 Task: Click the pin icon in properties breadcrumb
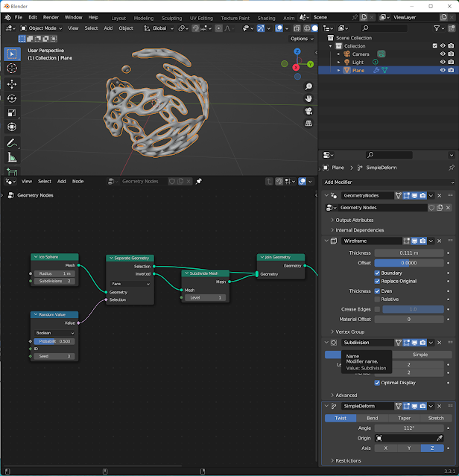tap(452, 168)
